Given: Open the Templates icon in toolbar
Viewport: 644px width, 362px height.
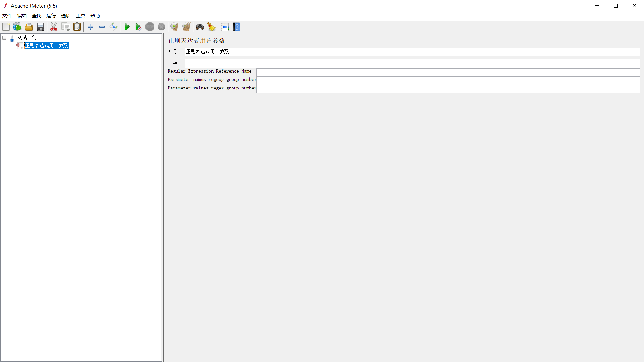Looking at the screenshot, I should click(17, 27).
